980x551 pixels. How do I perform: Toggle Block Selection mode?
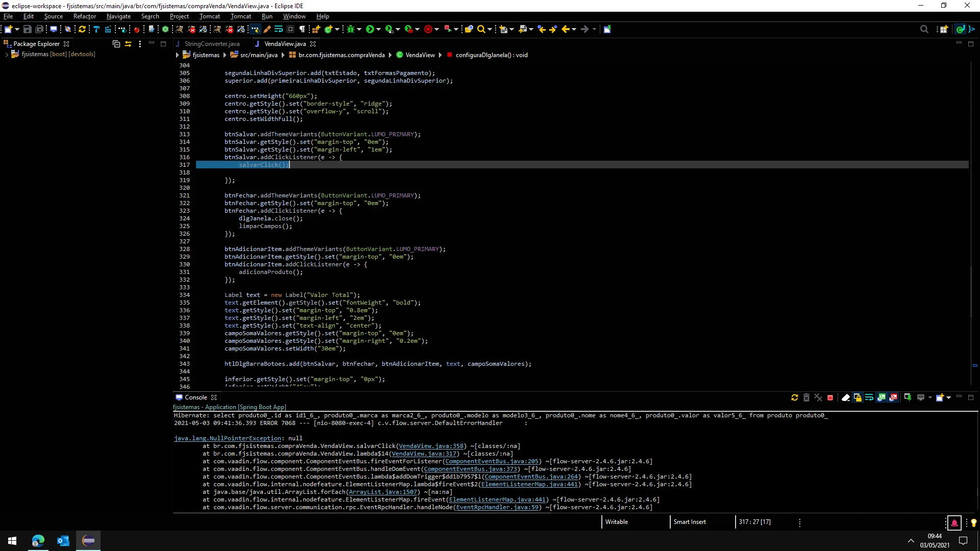click(x=290, y=29)
